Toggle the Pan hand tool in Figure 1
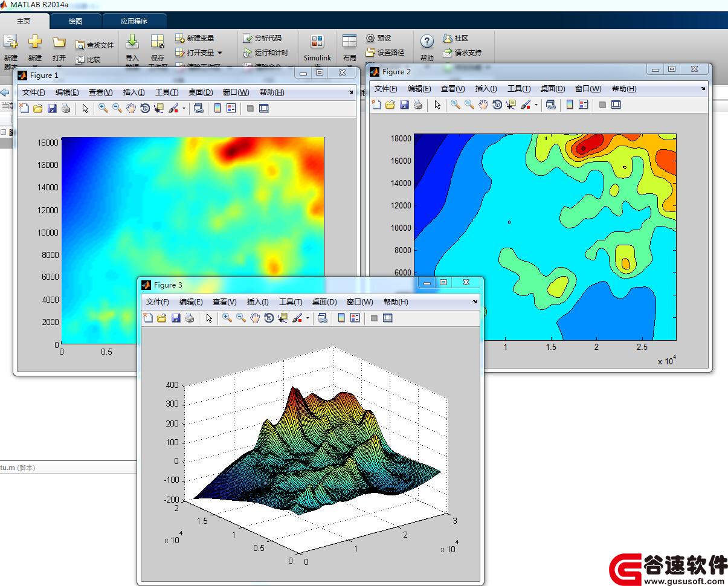This screenshot has height=586, width=728. (x=131, y=109)
